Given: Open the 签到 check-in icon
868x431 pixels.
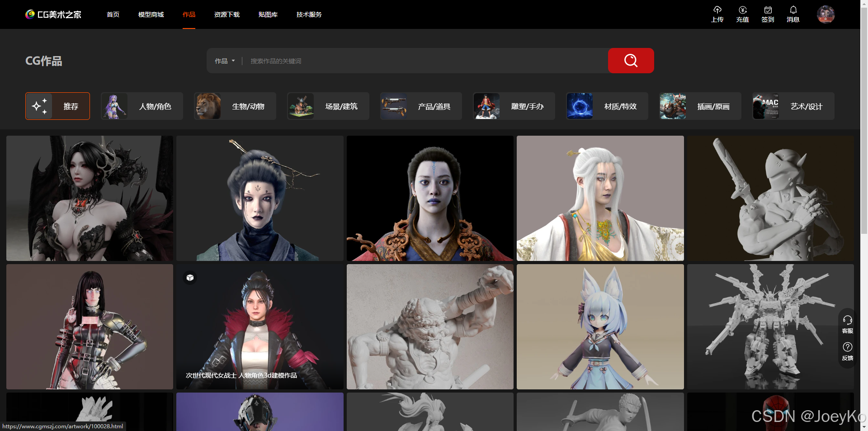Looking at the screenshot, I should tap(768, 14).
